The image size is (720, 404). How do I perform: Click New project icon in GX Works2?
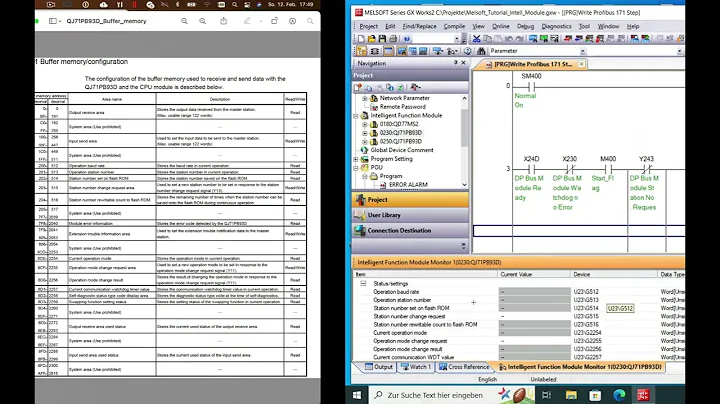click(361, 39)
